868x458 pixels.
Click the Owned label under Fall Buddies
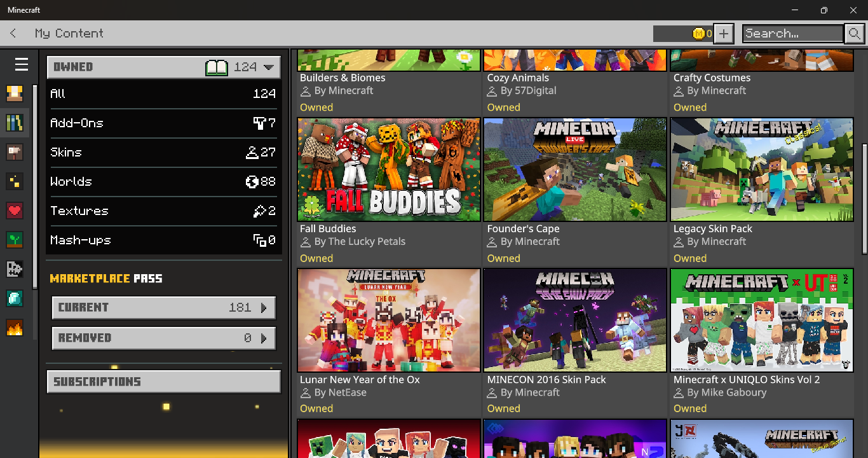[316, 258]
